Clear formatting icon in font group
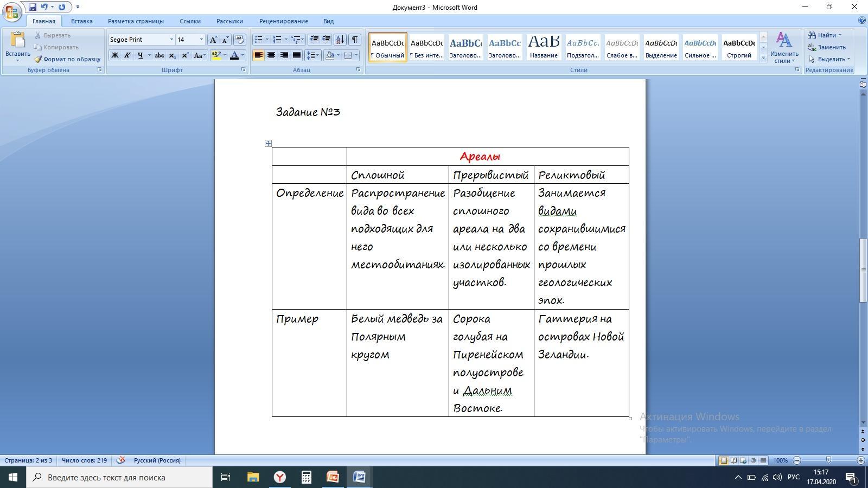 pos(240,40)
